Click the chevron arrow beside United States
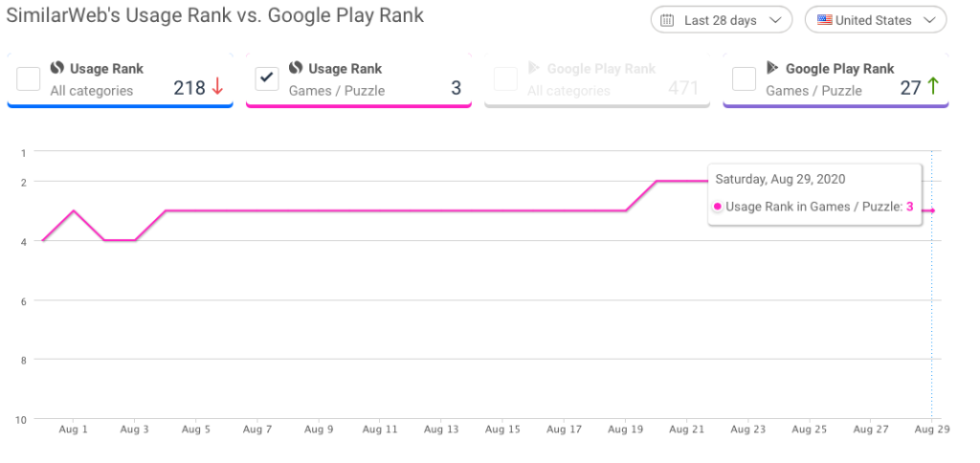 (929, 21)
